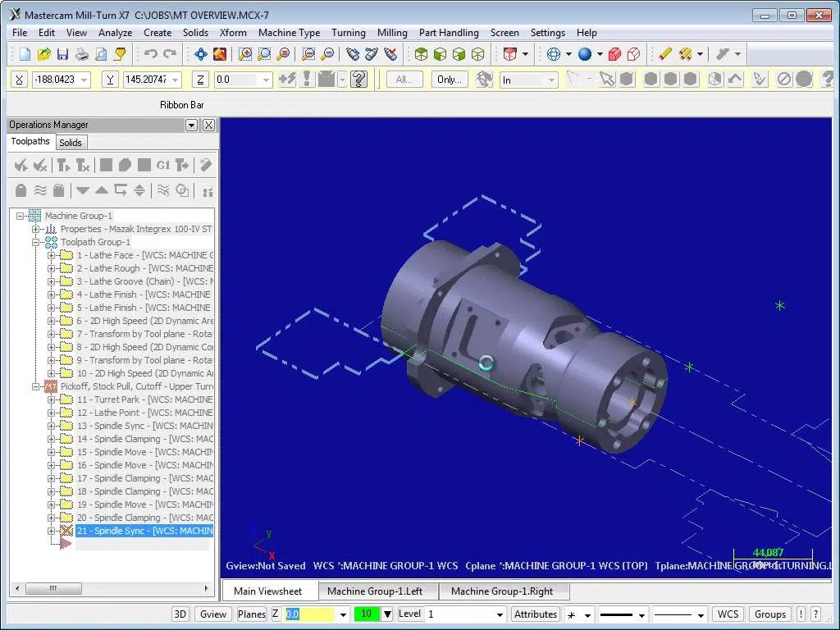The height and width of the screenshot is (630, 840).
Task: Click the Regenerate all dirty operations Tx icon
Action: pyautogui.click(x=83, y=166)
